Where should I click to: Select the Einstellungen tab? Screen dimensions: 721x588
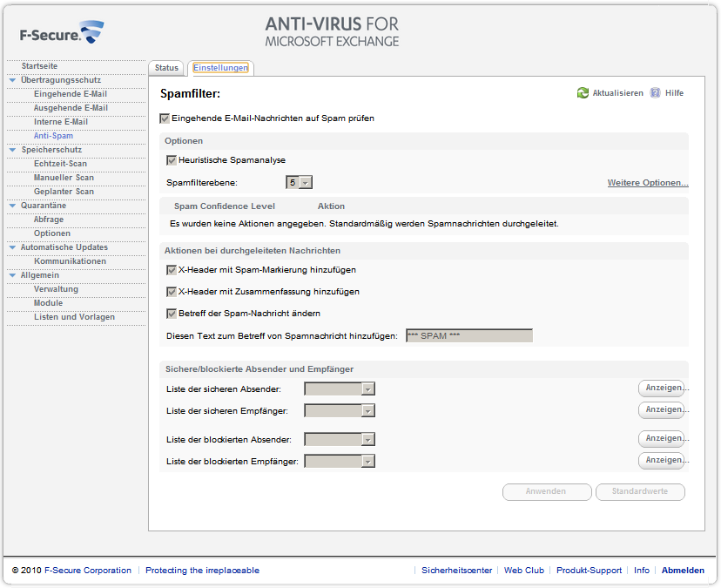point(220,68)
